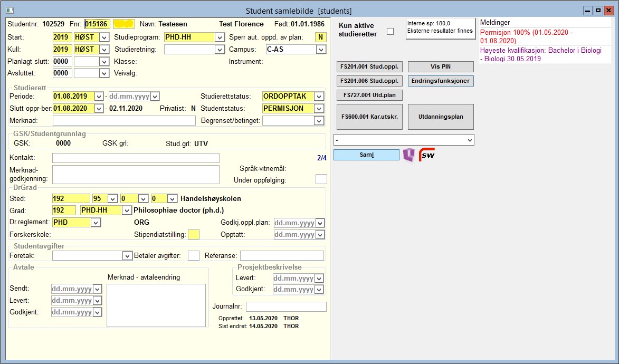619x364 pixels.
Task: Open the Campus C-AS dropdown
Action: (321, 50)
